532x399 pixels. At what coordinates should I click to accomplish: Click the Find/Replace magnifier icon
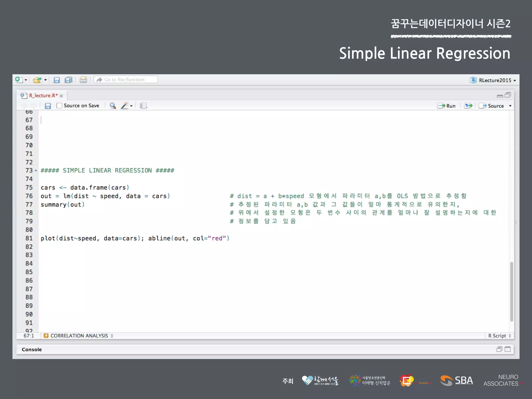112,106
